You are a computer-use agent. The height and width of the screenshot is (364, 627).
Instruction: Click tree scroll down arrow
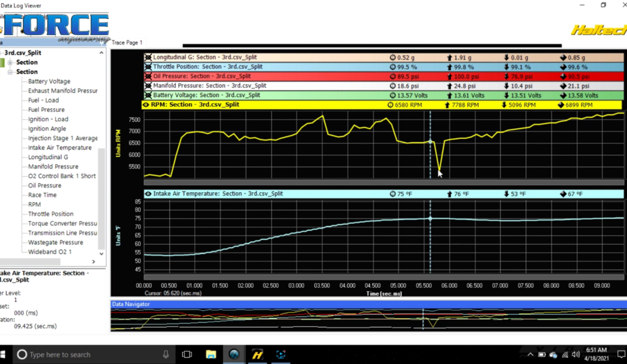(x=102, y=253)
